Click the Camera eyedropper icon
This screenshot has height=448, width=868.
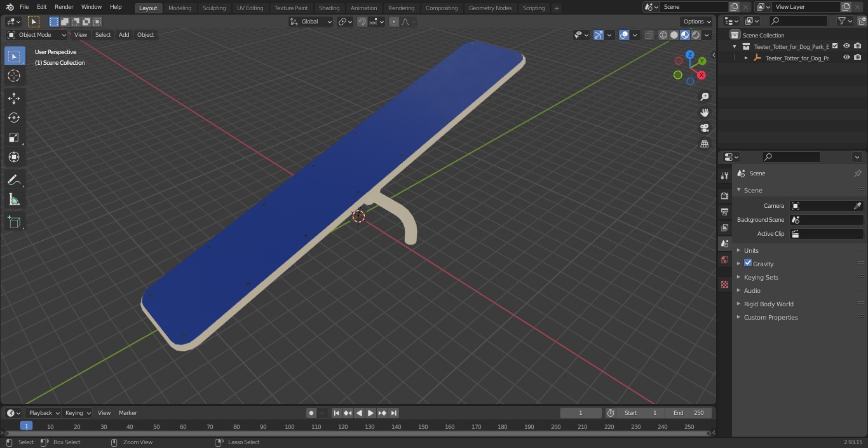pos(857,206)
